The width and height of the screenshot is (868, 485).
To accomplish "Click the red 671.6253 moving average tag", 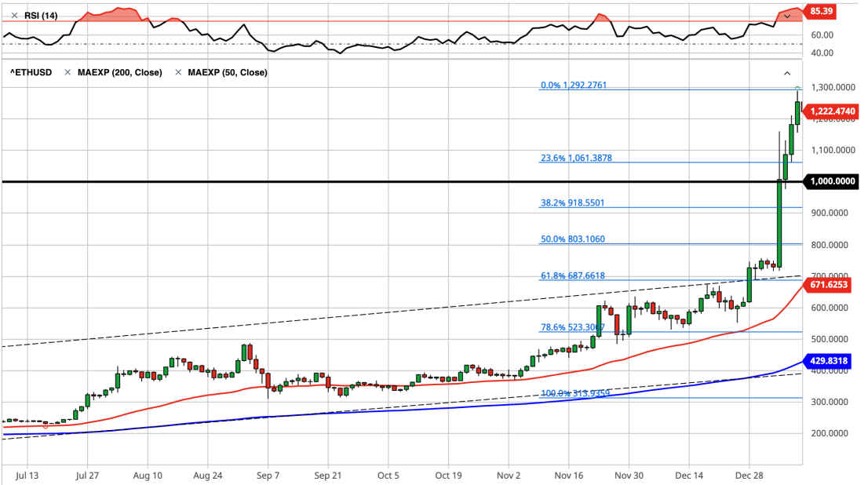I will (827, 285).
